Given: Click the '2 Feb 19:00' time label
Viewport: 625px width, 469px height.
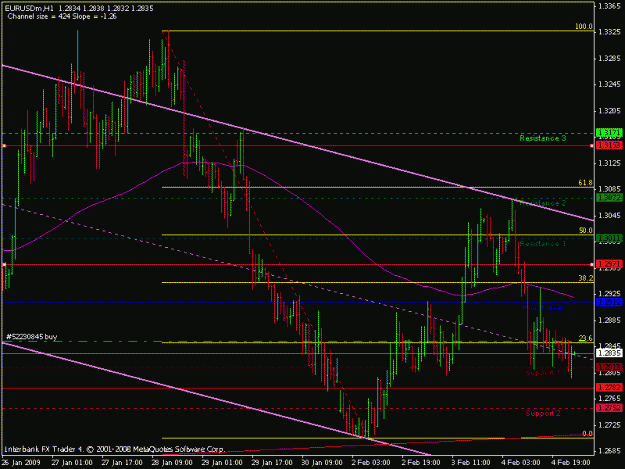Looking at the screenshot, I should [x=421, y=463].
